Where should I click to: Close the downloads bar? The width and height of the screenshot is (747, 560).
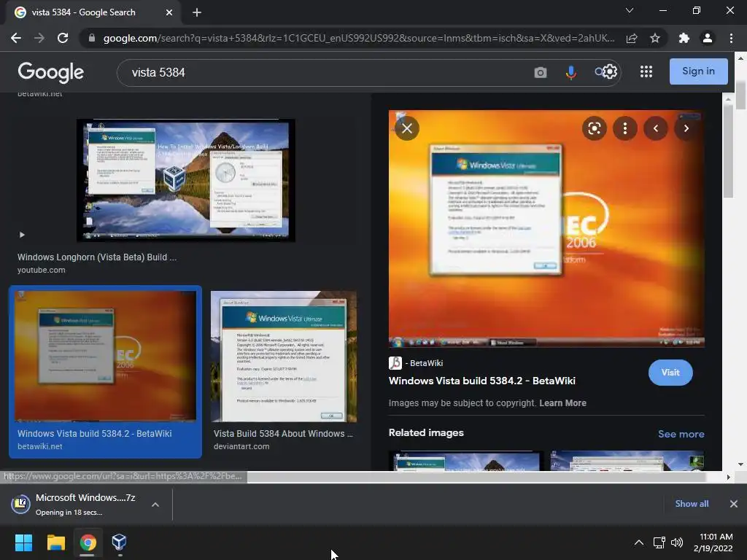(734, 504)
